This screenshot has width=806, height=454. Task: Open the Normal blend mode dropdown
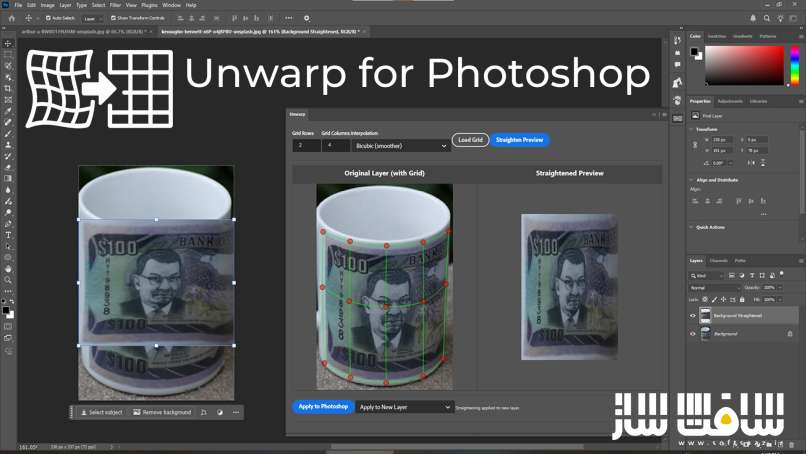[714, 287]
